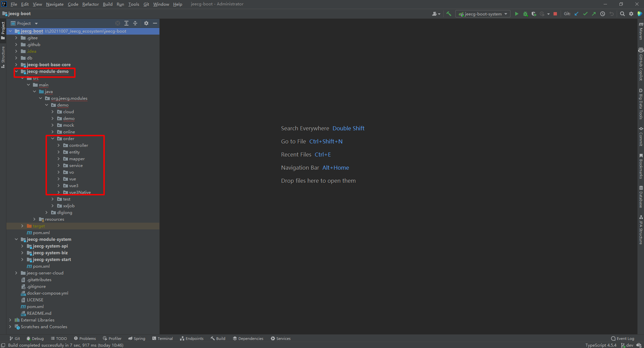Open the Project side tab
Image resolution: width=644 pixels, height=348 pixels.
tap(3, 31)
